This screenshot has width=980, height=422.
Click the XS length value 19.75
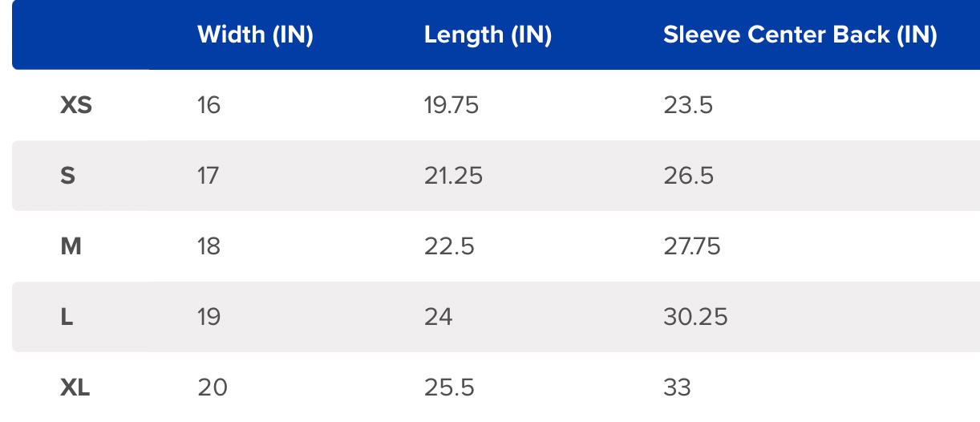(452, 105)
